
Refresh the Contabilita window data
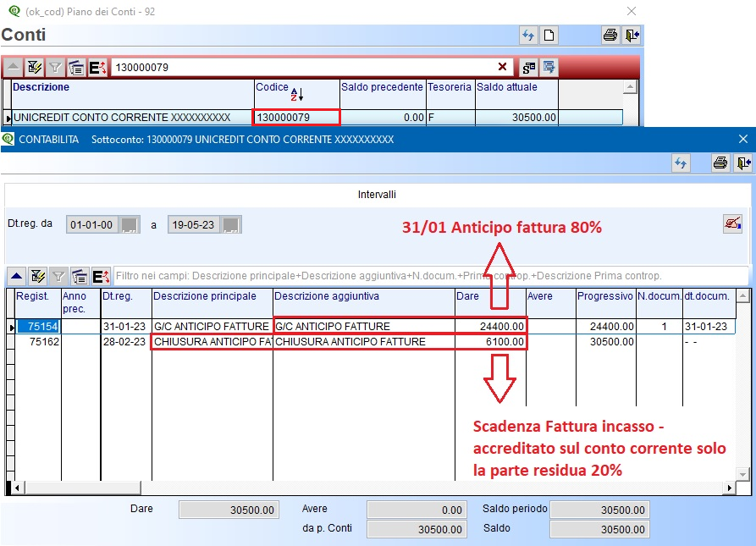coord(681,163)
